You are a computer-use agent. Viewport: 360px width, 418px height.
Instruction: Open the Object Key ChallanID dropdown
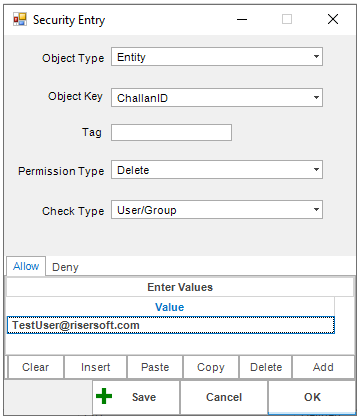pos(217,98)
